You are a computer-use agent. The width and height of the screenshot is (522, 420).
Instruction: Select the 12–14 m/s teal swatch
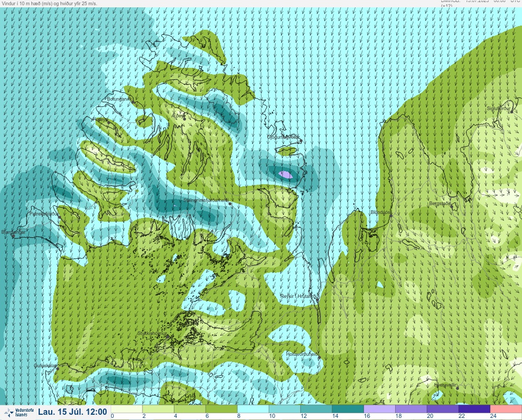point(316,409)
